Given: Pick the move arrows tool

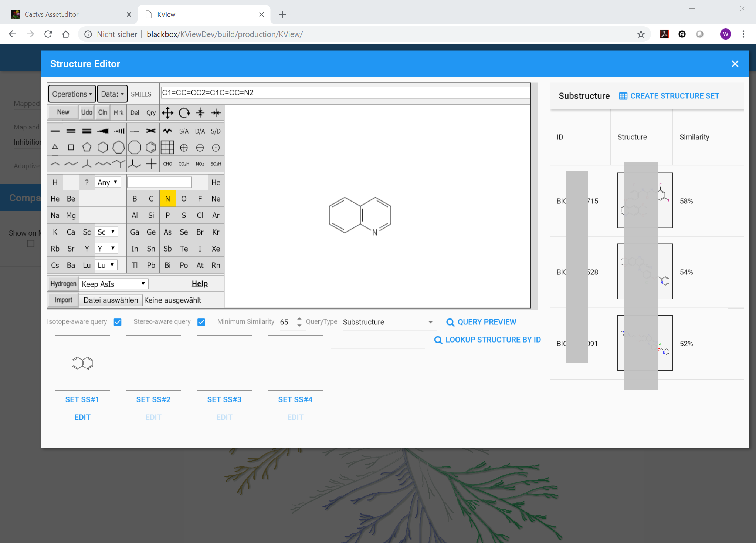Looking at the screenshot, I should coord(167,113).
